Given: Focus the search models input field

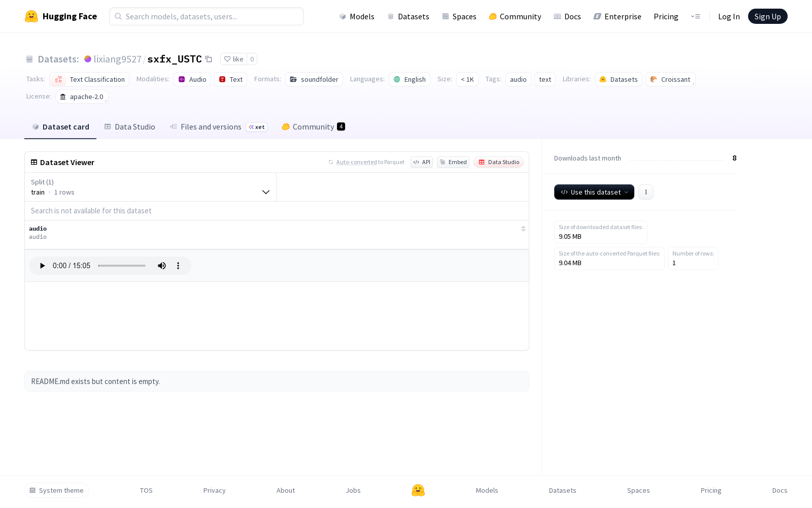Looking at the screenshot, I should pos(207,16).
